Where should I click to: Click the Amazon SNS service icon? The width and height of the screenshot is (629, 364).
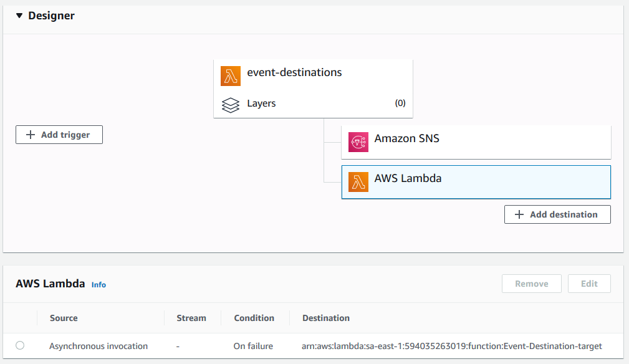358,141
